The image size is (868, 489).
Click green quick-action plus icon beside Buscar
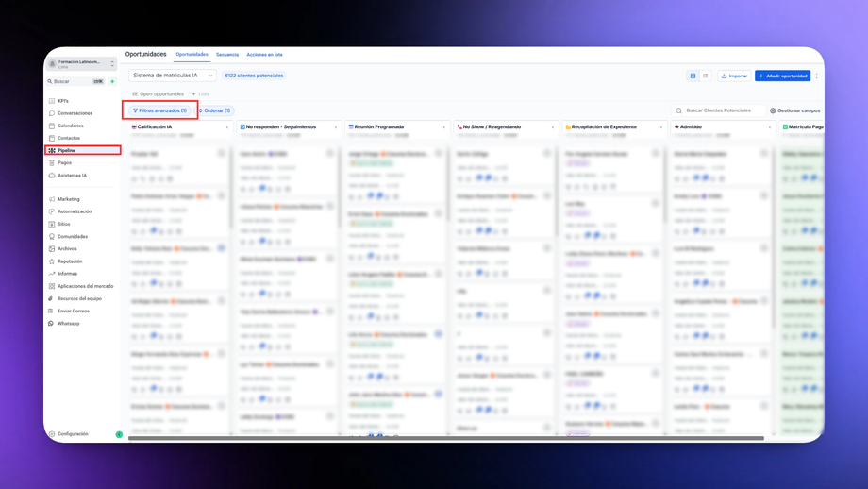pyautogui.click(x=112, y=81)
